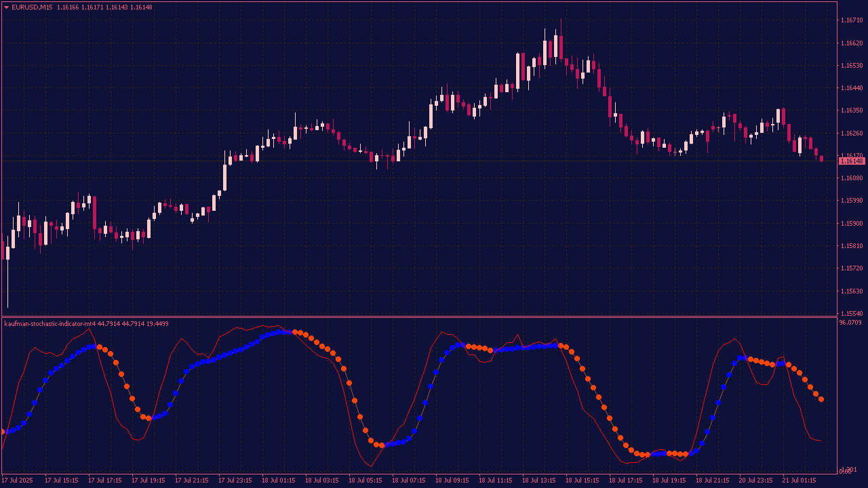This screenshot has height=488, width=868.
Task: Click the end of the red stochastic line
Action: coord(821,441)
